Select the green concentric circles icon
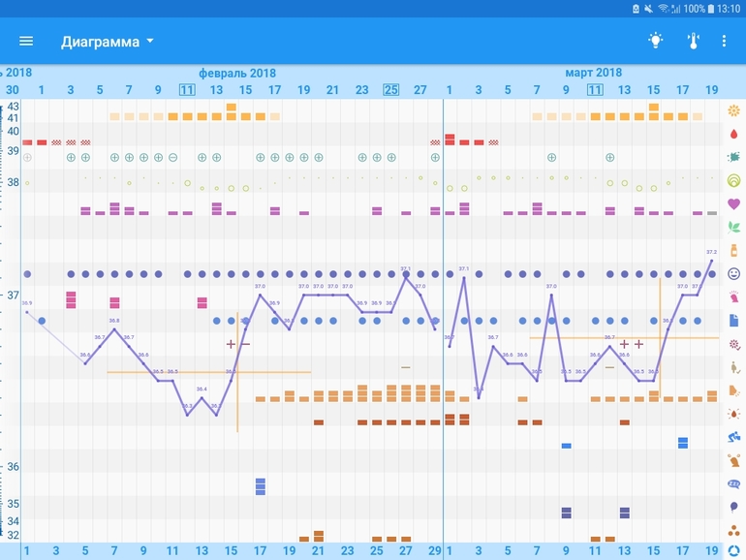The width and height of the screenshot is (746, 560). click(733, 180)
